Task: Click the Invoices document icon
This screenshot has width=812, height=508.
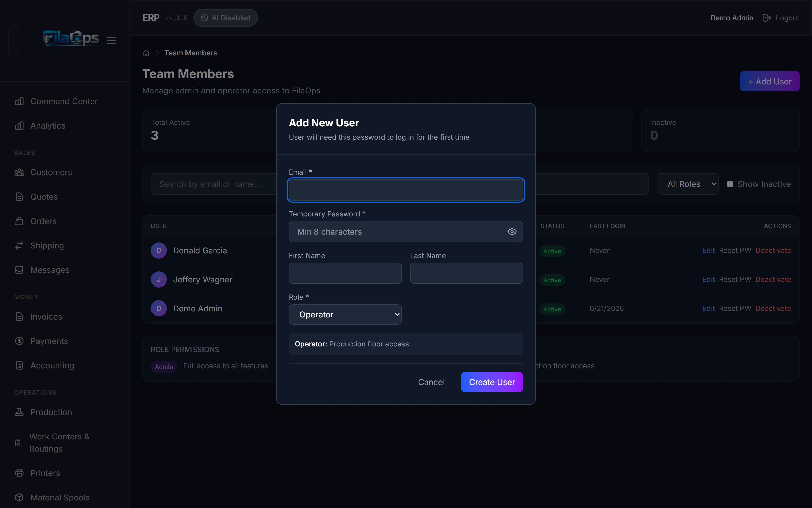Action: (19, 316)
